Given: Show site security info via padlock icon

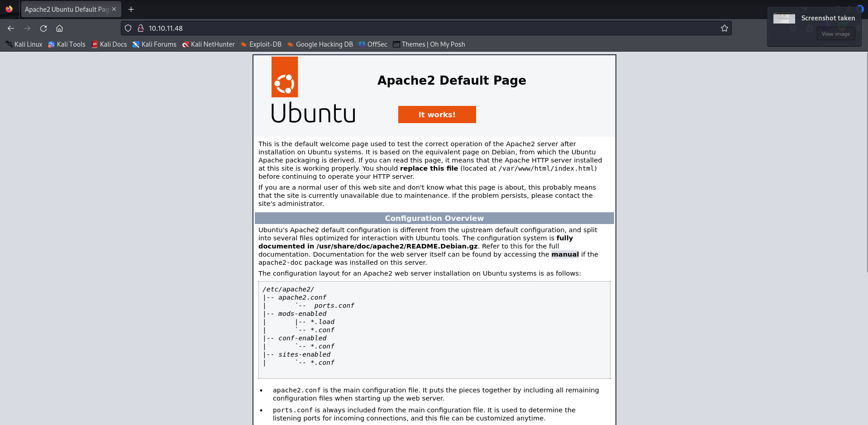Looking at the screenshot, I should click(140, 28).
